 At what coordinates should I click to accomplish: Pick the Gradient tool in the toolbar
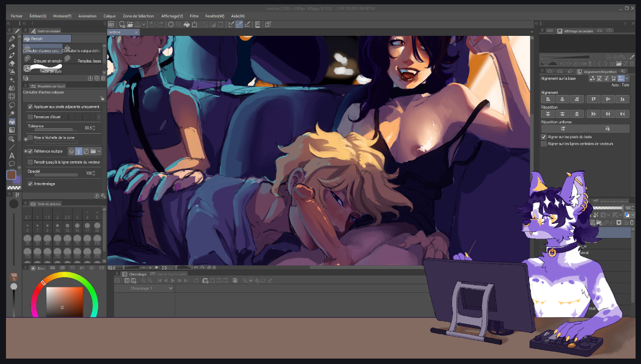pyautogui.click(x=12, y=130)
